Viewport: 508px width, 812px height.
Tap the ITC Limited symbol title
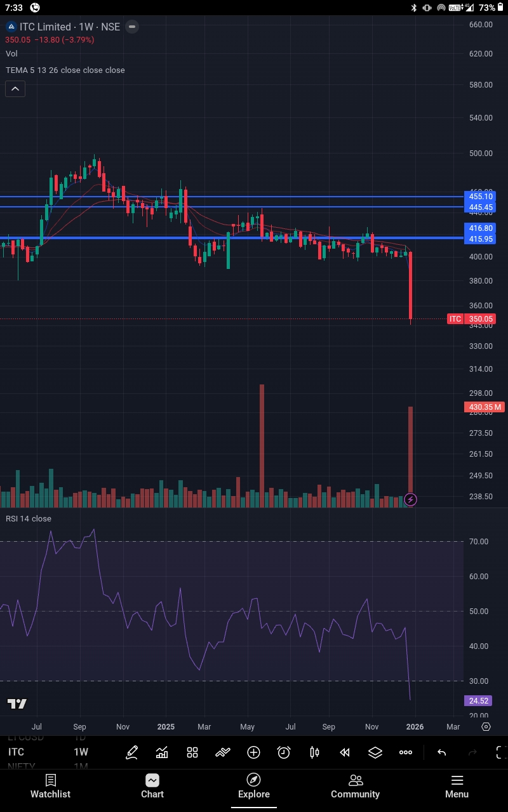[44, 27]
